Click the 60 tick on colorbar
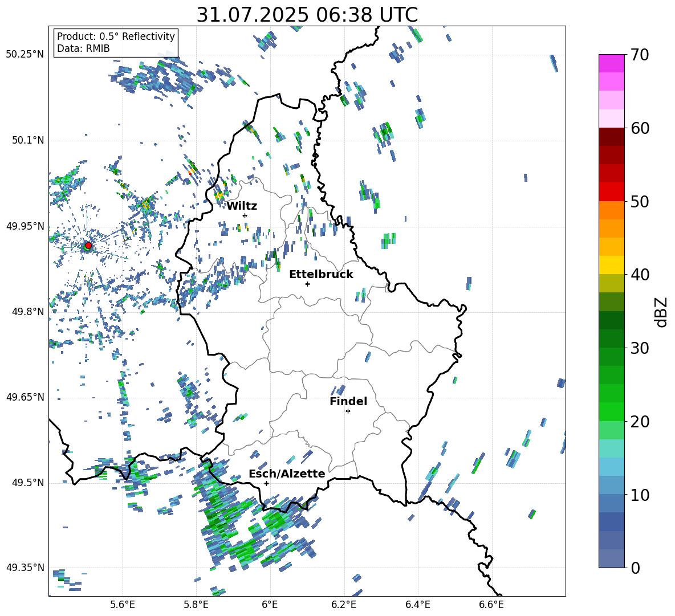The width and height of the screenshot is (675, 616). (x=640, y=128)
